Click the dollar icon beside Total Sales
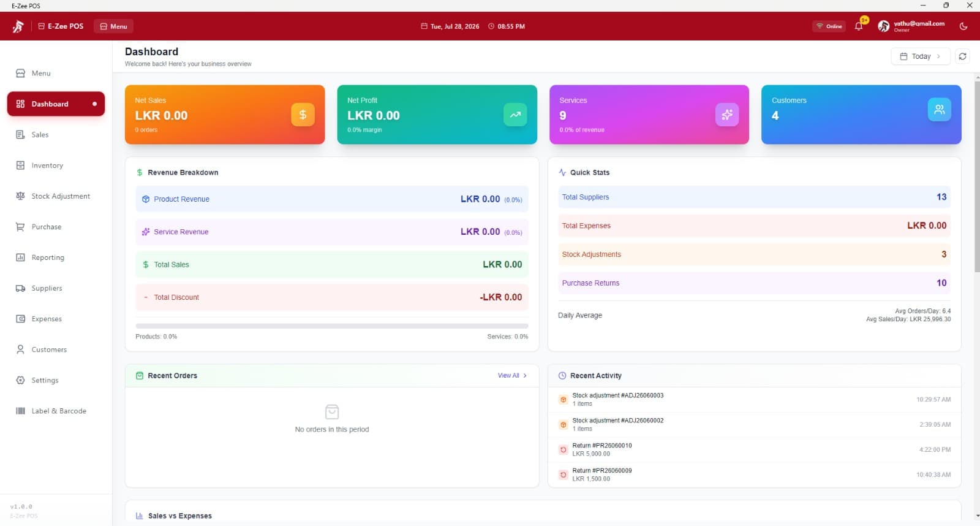This screenshot has width=980, height=526. [x=146, y=265]
